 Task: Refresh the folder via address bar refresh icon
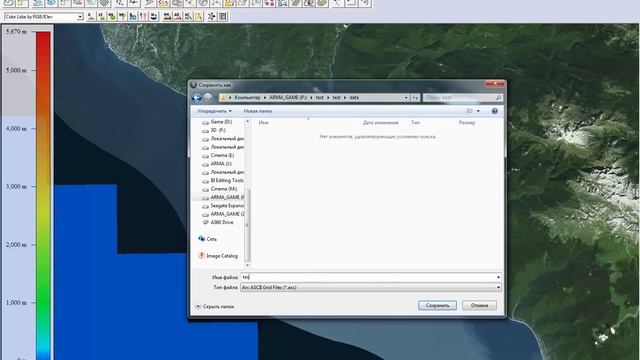[x=415, y=98]
